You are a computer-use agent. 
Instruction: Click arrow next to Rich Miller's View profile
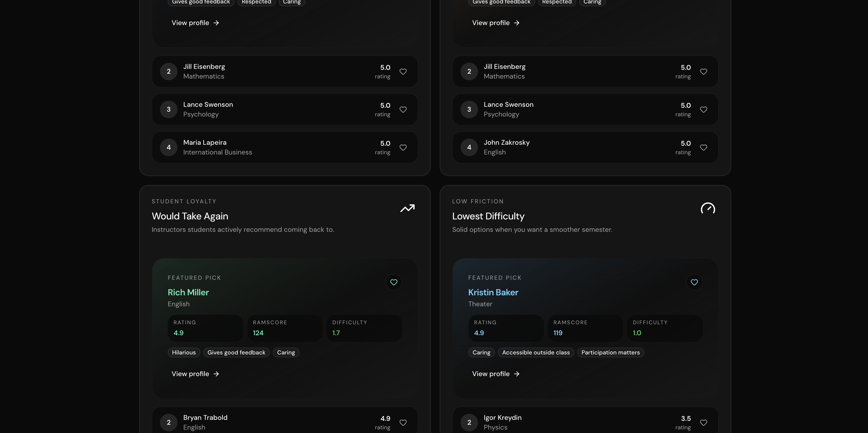(216, 374)
